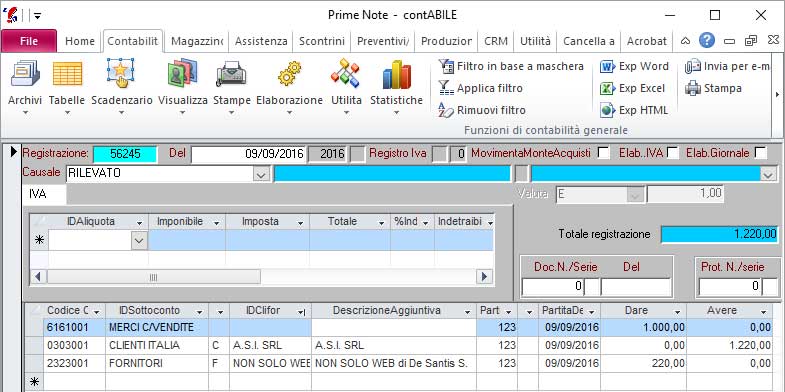Open Quick Access Toolbar customize arrow
The width and height of the screenshot is (785, 392).
coord(37,16)
